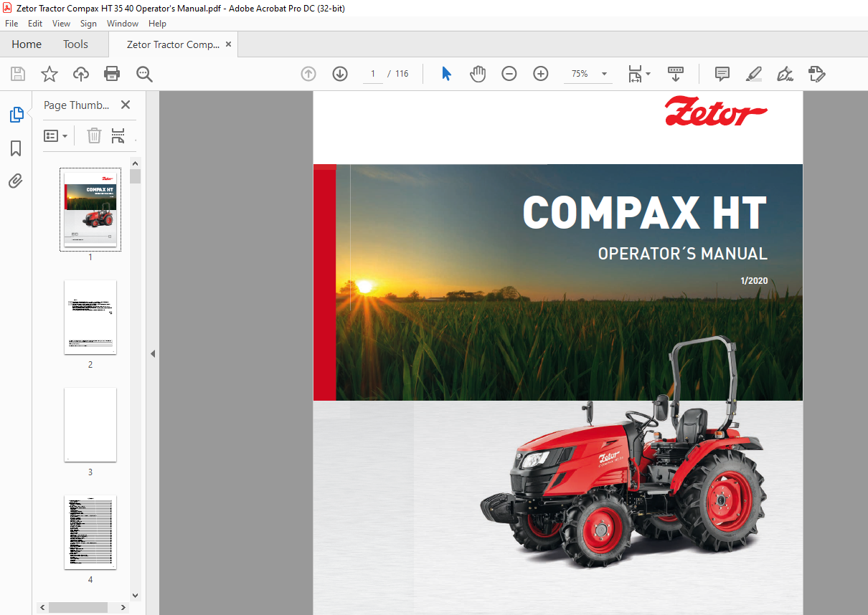Close the Page Thumbnails panel

pyautogui.click(x=126, y=105)
